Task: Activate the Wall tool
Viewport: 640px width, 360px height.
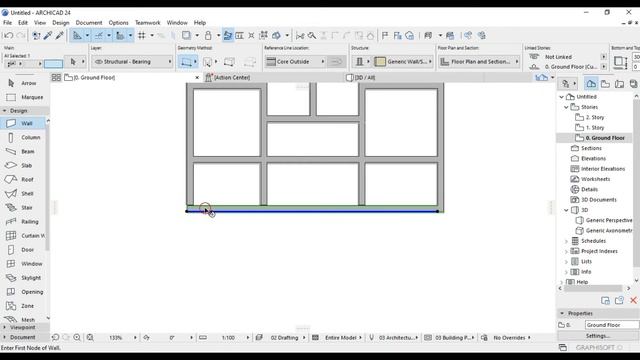Action: point(22,123)
